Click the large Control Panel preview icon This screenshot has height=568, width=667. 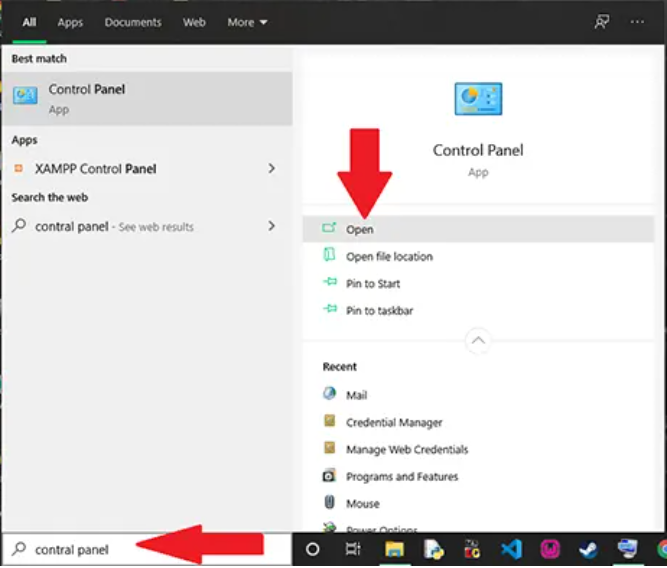478,99
